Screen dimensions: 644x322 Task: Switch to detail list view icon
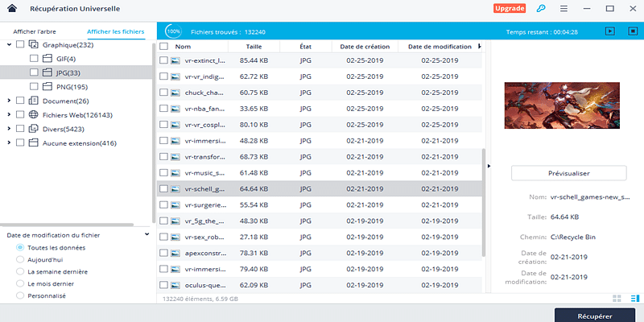pyautogui.click(x=635, y=299)
